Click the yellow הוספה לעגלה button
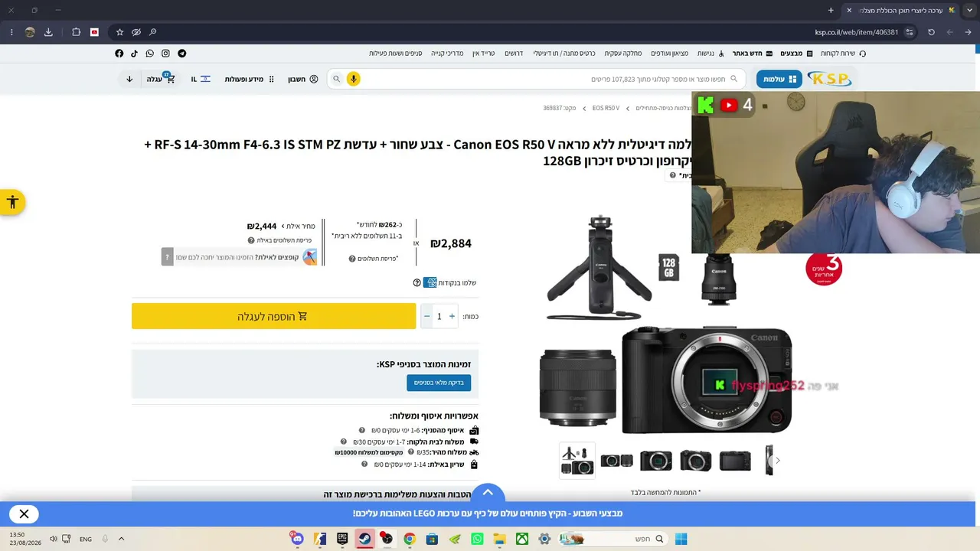980x551 pixels. click(273, 316)
